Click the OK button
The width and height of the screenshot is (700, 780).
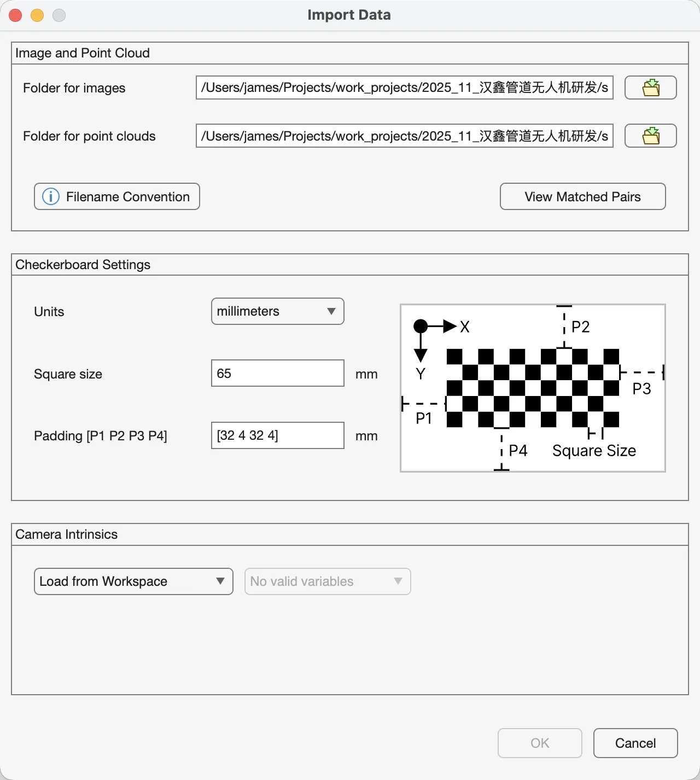pos(539,743)
